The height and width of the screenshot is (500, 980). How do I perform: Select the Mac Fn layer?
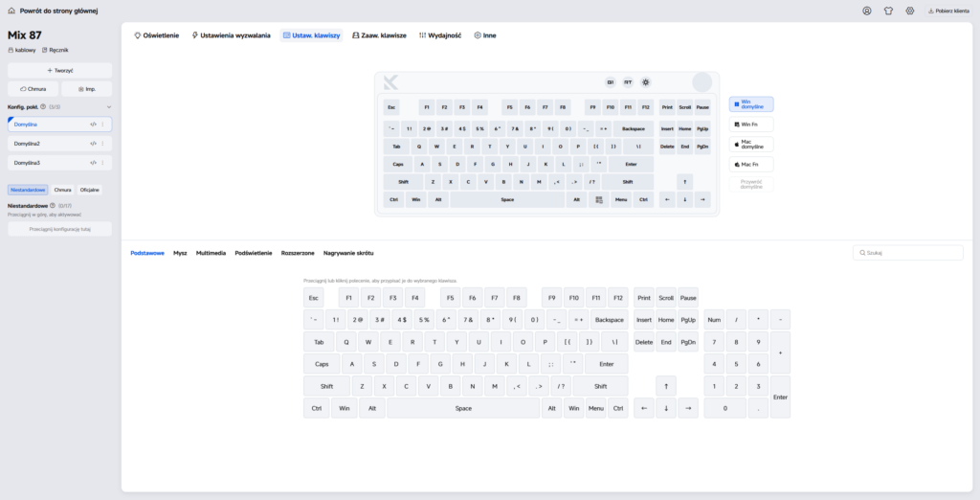(751, 164)
